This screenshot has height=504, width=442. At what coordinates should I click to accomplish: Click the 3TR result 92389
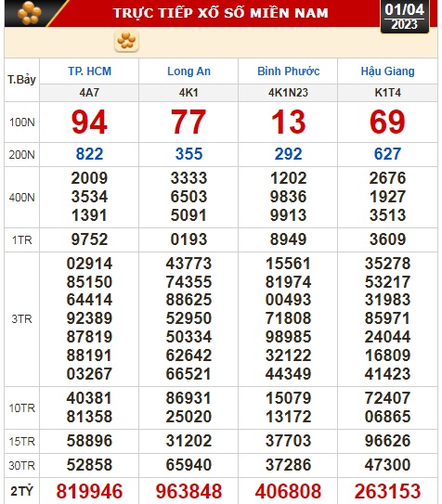pyautogui.click(x=89, y=318)
